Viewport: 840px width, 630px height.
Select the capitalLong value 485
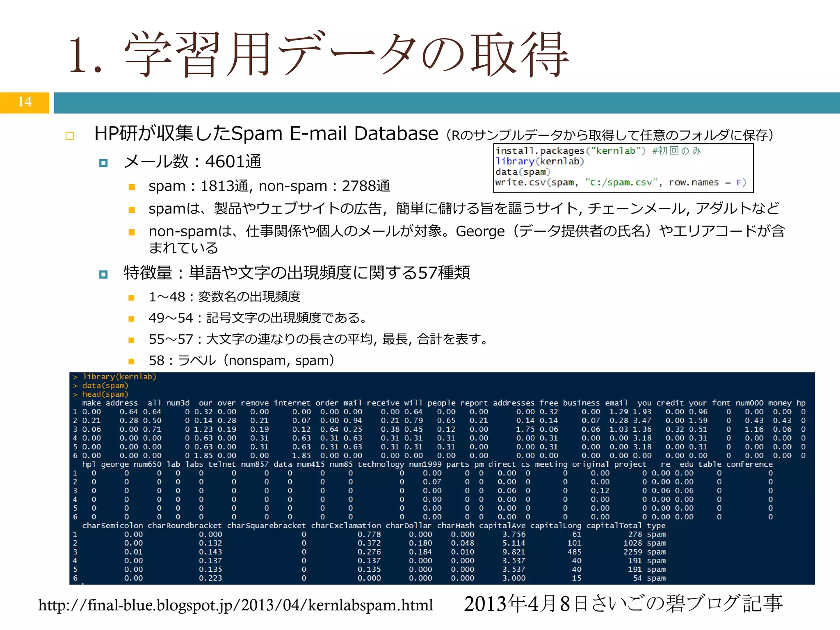coord(574,552)
